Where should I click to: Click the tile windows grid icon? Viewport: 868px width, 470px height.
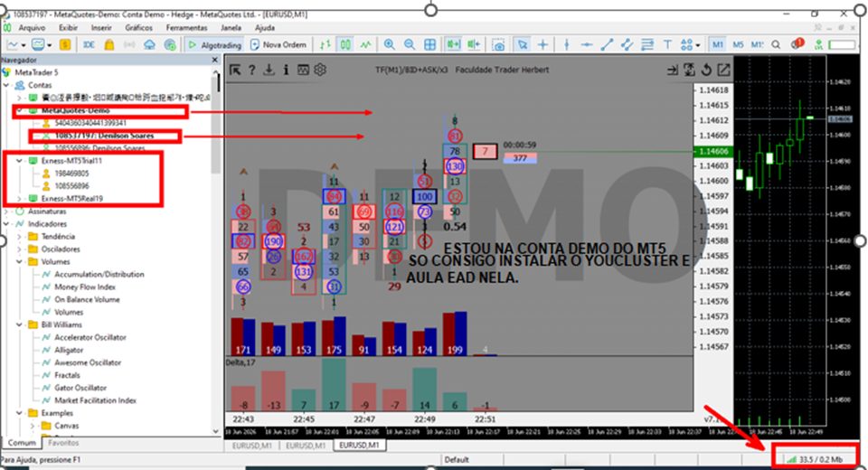pyautogui.click(x=429, y=45)
